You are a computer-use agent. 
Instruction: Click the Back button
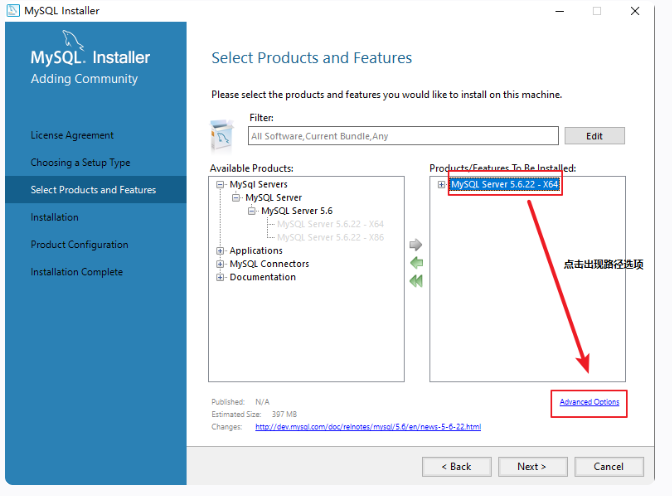coord(456,466)
